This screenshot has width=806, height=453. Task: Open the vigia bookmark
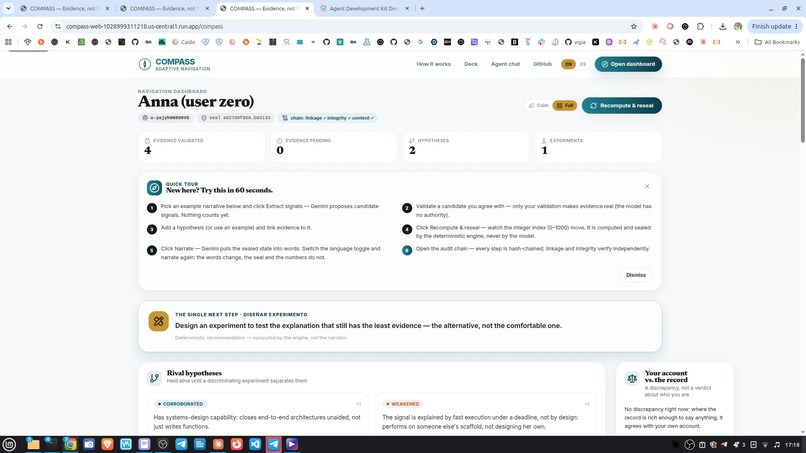pos(575,42)
